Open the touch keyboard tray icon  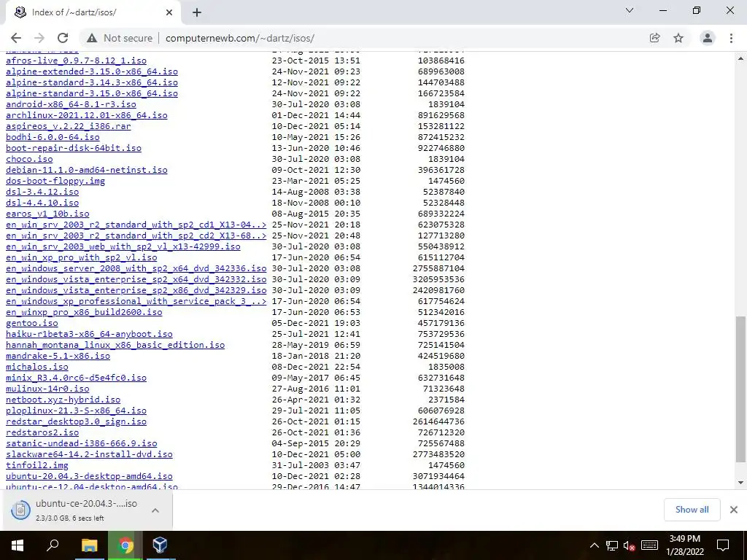(649, 545)
